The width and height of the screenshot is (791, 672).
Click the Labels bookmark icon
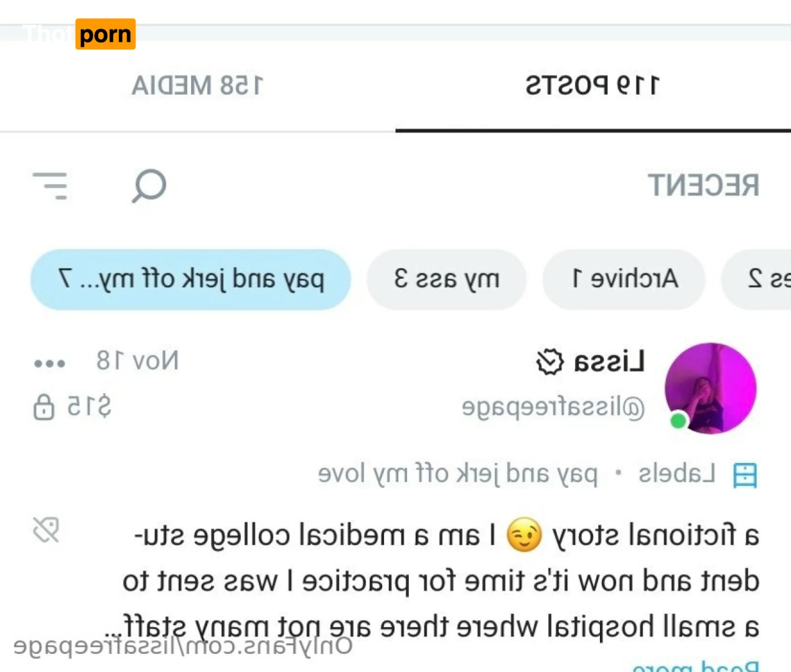pyautogui.click(x=745, y=475)
